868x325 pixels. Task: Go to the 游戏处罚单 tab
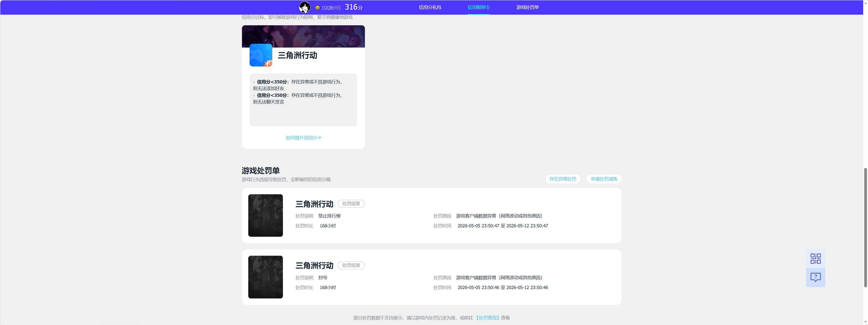(x=527, y=7)
